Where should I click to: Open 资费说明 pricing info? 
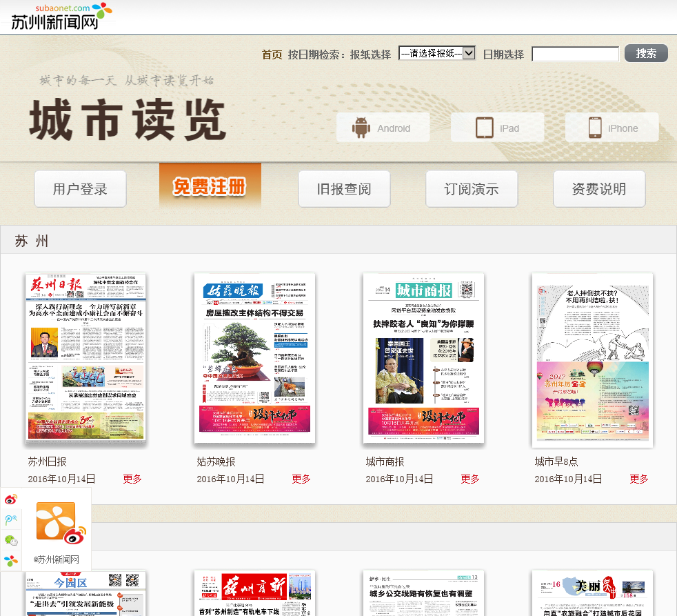(x=599, y=189)
